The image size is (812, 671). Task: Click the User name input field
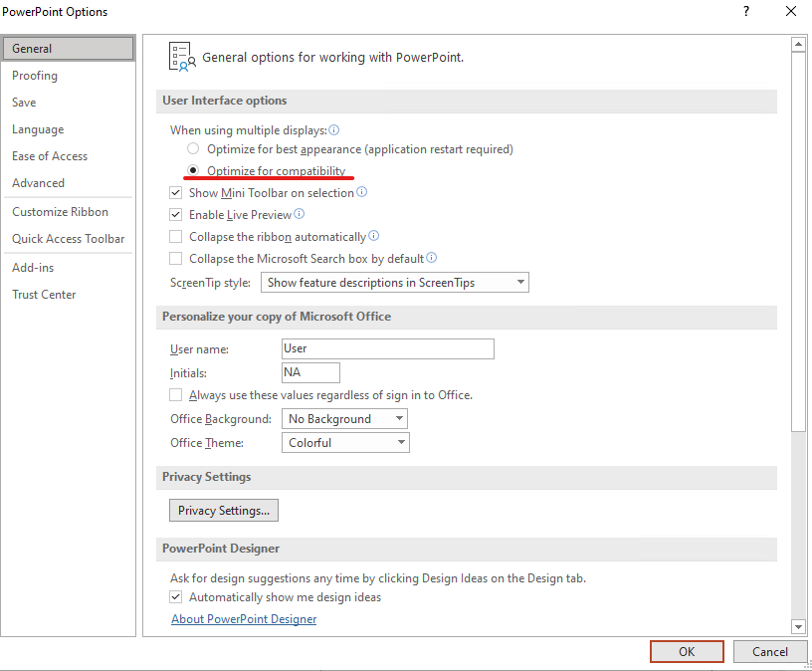click(388, 348)
